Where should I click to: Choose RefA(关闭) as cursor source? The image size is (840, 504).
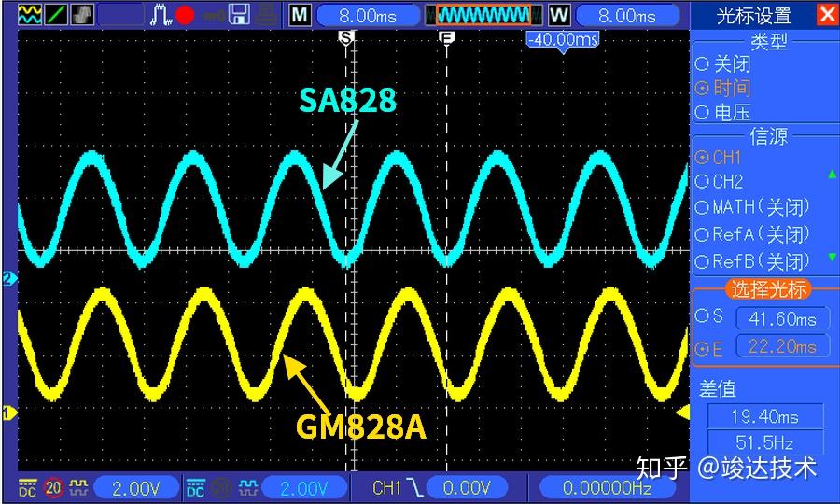pos(752,234)
